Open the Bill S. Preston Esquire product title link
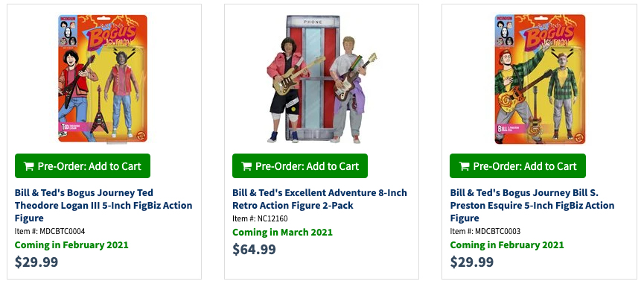 pyautogui.click(x=532, y=205)
